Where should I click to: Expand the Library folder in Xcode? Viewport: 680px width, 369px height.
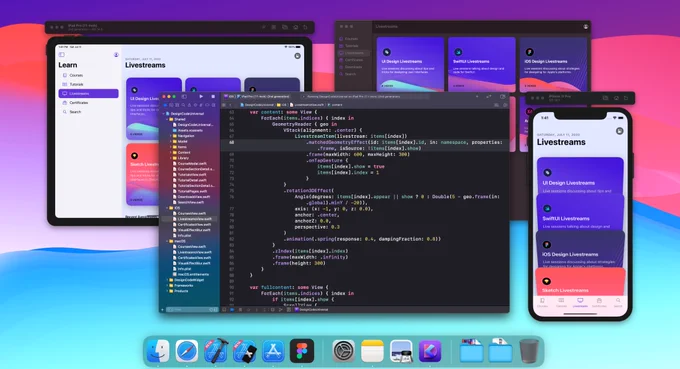(170, 158)
